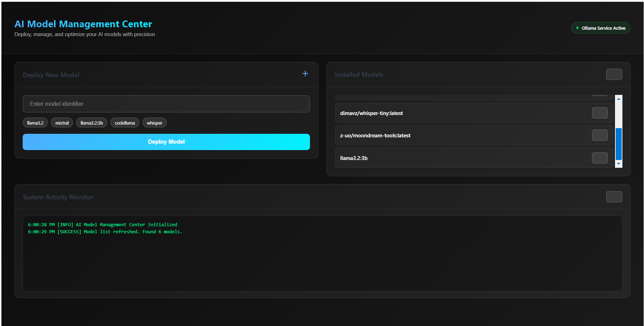Click the blank button in System Activity Monitor header

(x=614, y=197)
